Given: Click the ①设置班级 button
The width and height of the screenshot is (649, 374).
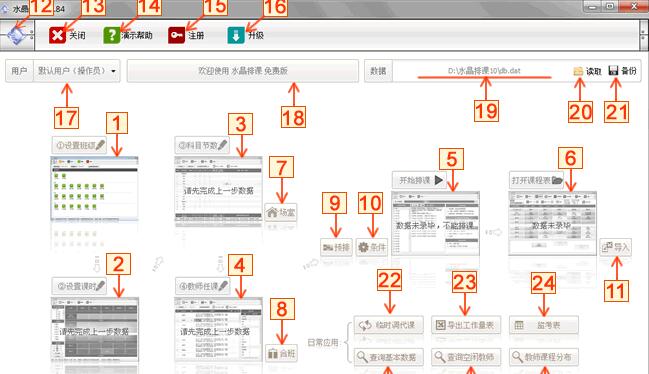Looking at the screenshot, I should point(79,145).
